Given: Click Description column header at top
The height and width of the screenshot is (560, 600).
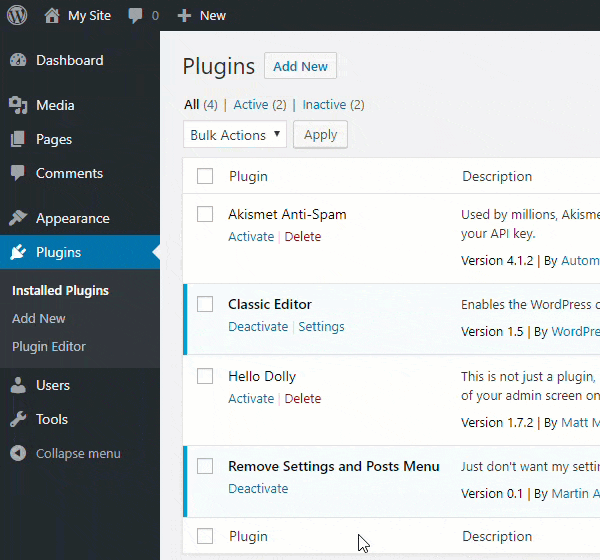Looking at the screenshot, I should [497, 176].
